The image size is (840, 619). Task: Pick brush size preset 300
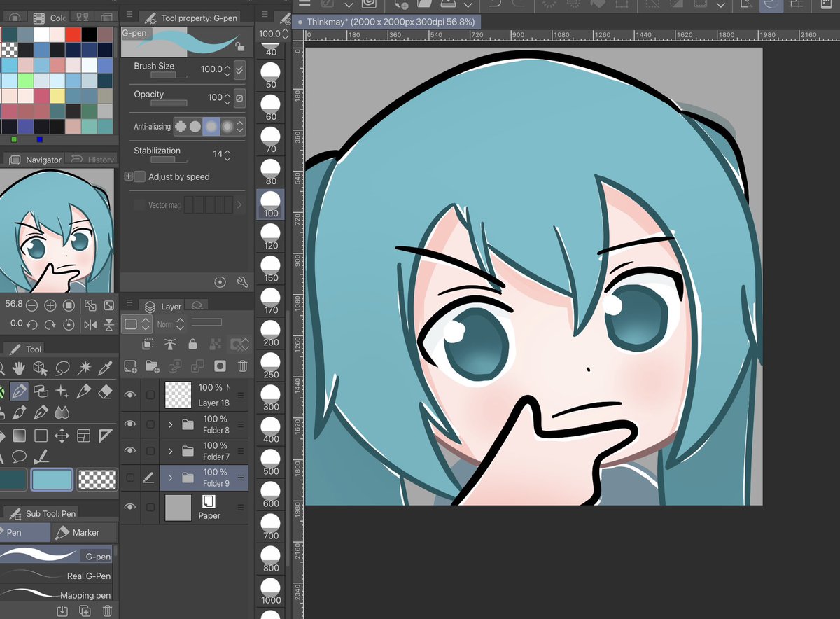tap(271, 397)
